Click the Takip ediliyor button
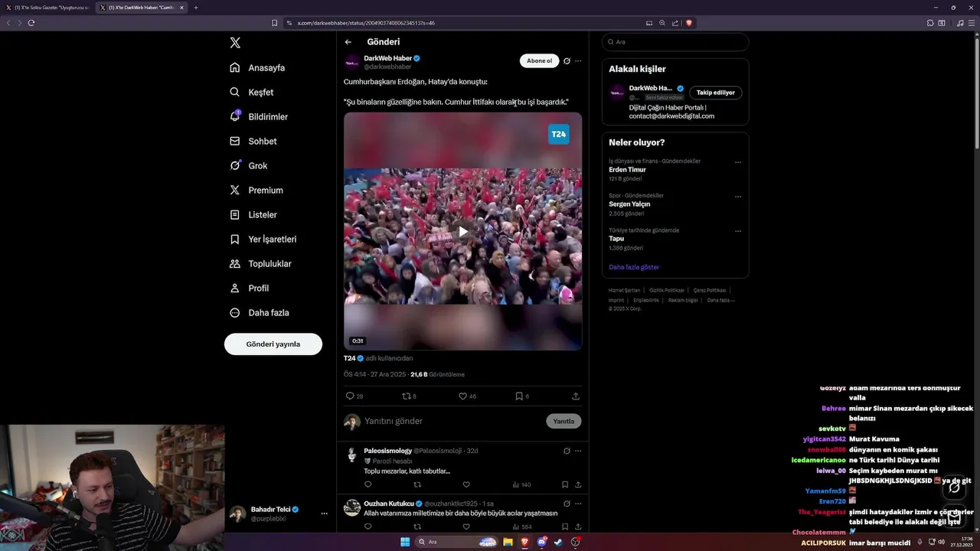 [716, 93]
